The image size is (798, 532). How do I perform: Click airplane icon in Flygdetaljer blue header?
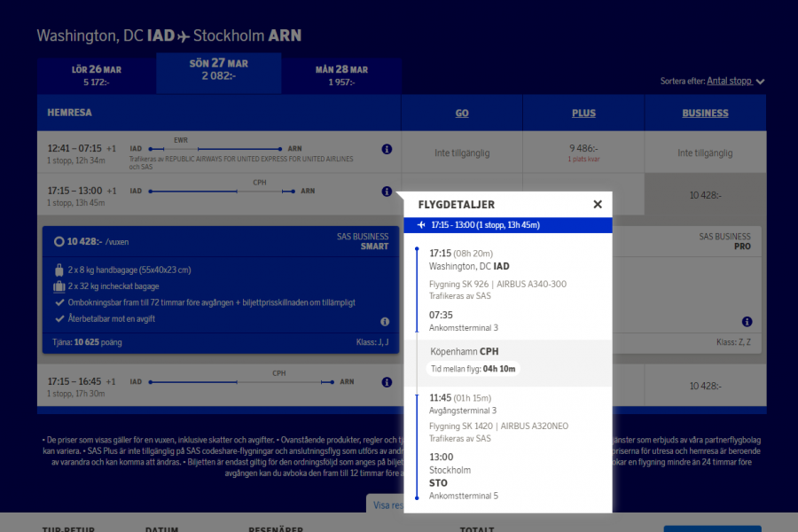421,225
